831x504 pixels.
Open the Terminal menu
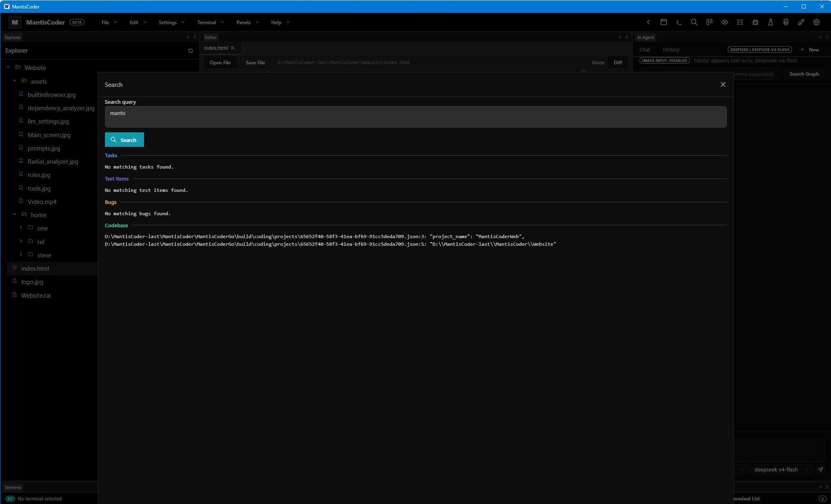pos(210,23)
